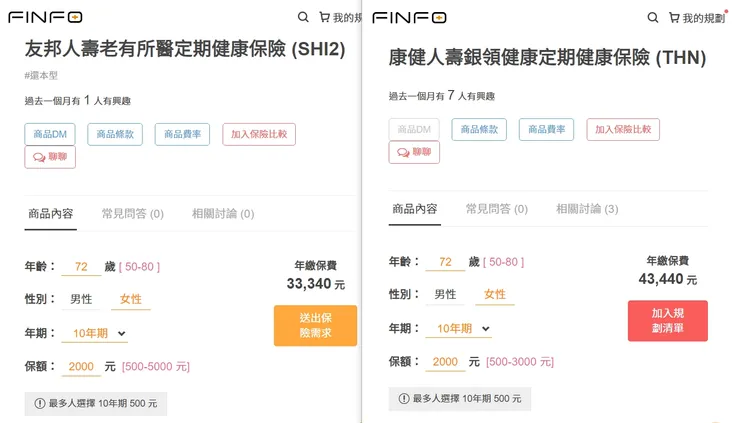The image size is (740, 423).
Task: Click the red 加入規劃清單 button
Action: tap(667, 320)
